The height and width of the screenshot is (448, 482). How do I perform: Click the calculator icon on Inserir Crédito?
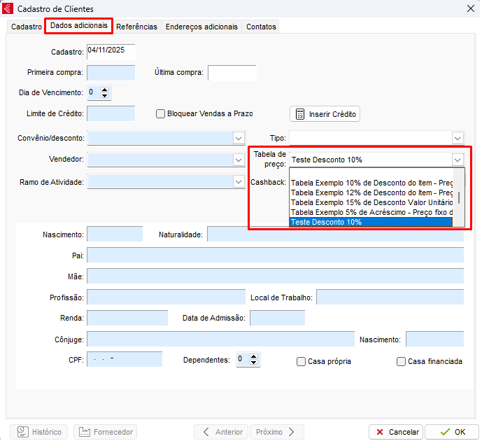tap(300, 114)
